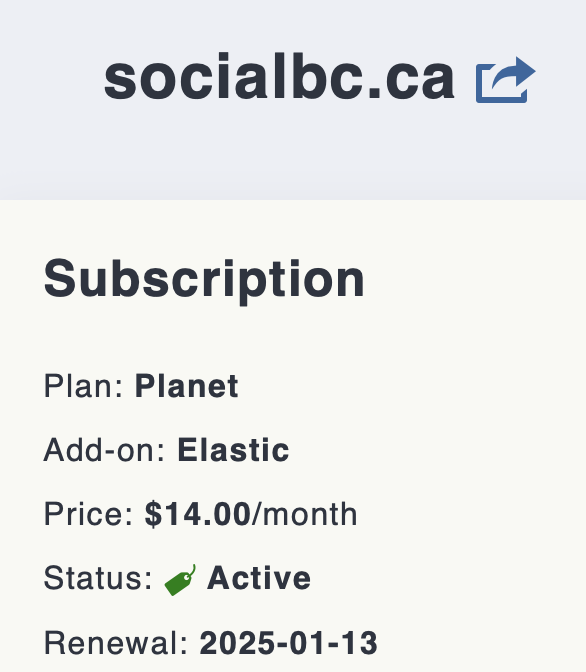
Task: Select the Active status text
Action: coord(259,578)
